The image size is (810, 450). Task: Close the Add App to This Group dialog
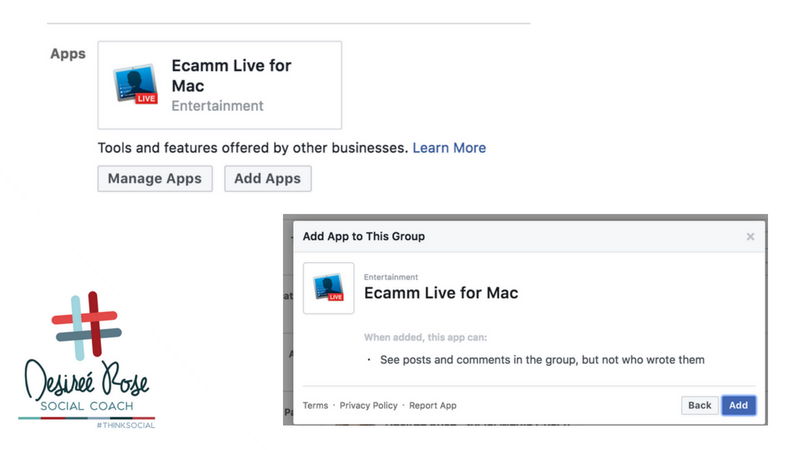tap(751, 237)
